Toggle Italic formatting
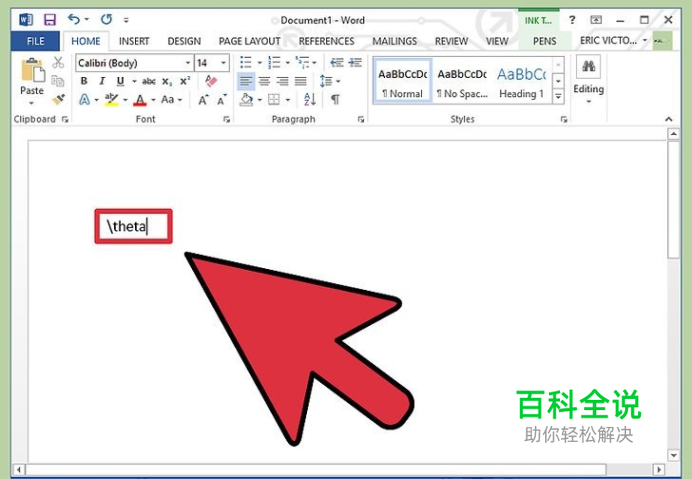This screenshot has width=692, height=479. (x=102, y=81)
